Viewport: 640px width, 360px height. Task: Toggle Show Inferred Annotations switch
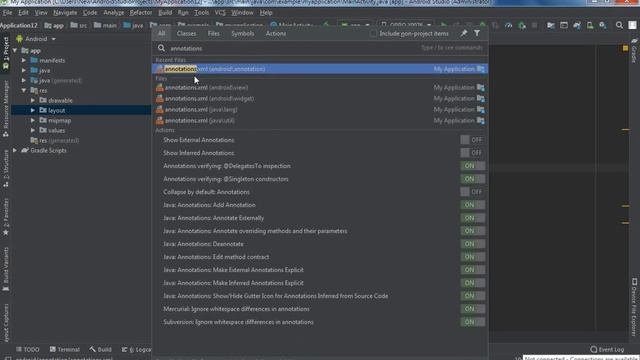[x=472, y=153]
